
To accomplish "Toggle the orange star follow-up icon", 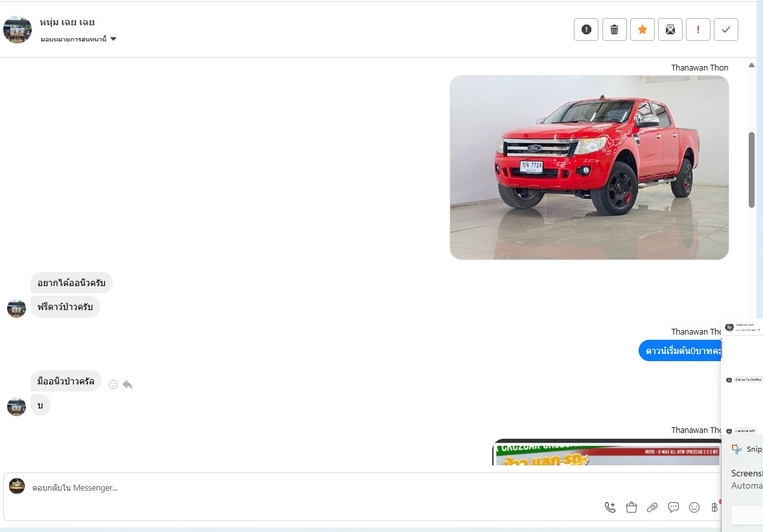I will click(x=643, y=30).
